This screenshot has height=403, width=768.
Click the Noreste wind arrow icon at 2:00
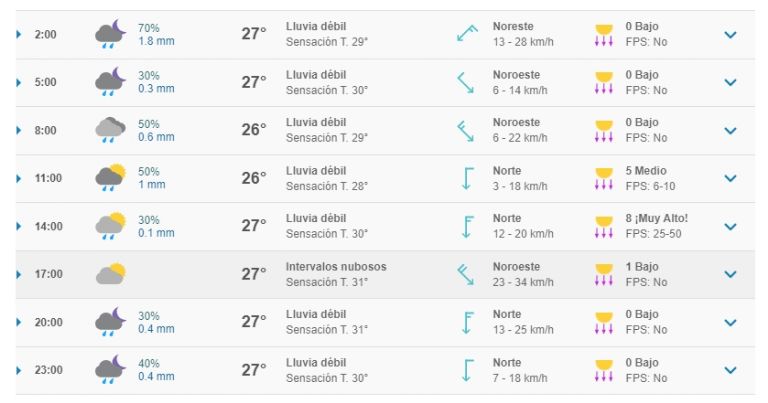coord(467,34)
